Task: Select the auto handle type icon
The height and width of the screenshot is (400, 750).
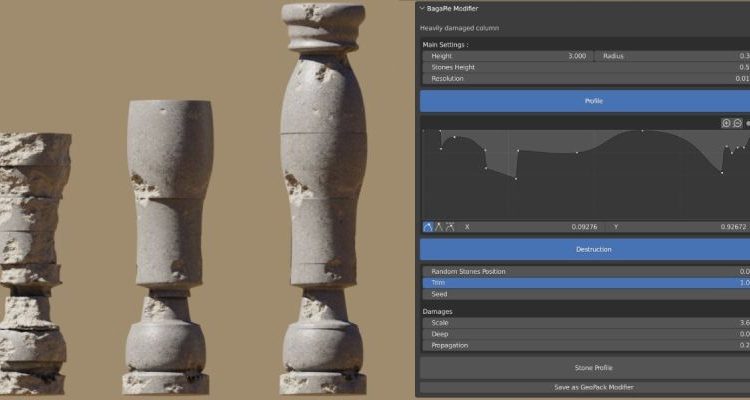Action: click(428, 227)
